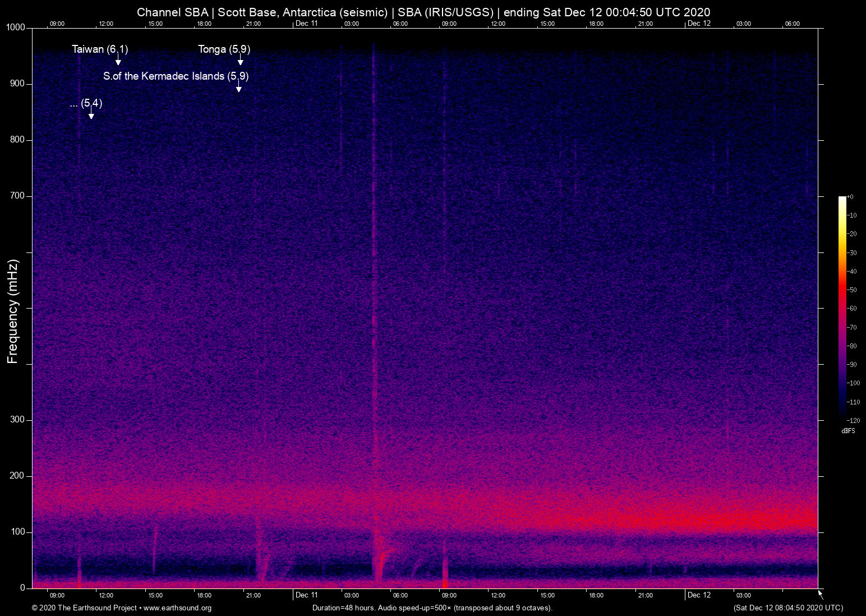
Task: Click the arrow beneath the Taiwan (6.1) label
Action: click(x=118, y=61)
